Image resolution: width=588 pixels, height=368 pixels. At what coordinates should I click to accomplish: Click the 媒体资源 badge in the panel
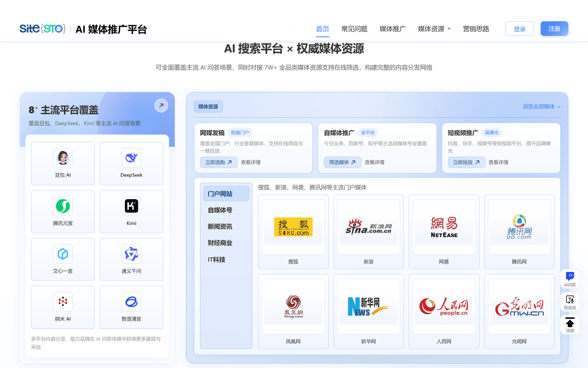coord(208,106)
